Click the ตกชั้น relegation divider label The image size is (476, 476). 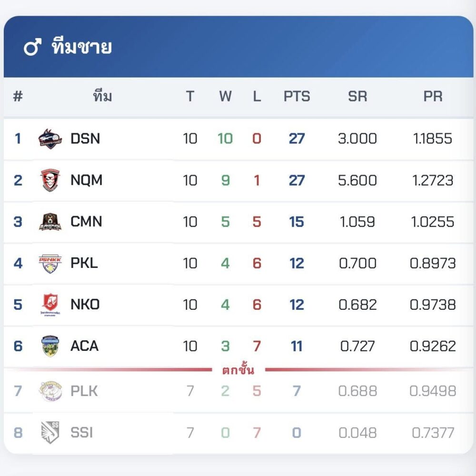[x=238, y=370]
